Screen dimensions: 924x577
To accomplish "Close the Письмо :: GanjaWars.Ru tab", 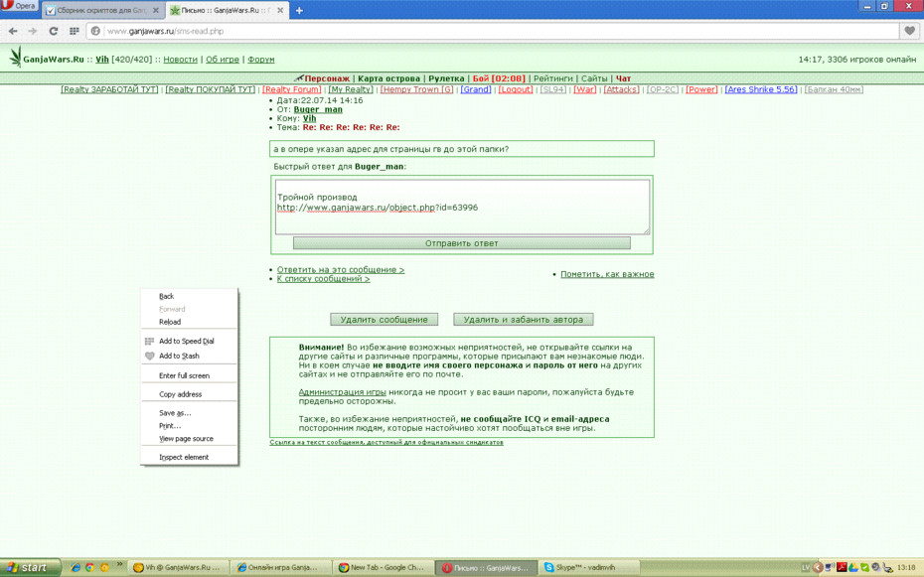I will click(280, 10).
